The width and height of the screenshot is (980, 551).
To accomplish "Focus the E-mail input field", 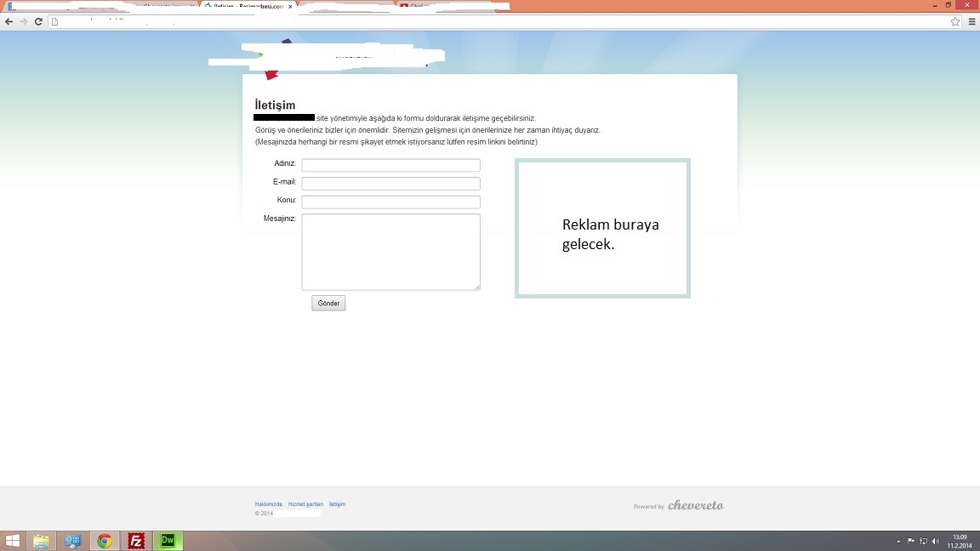I will [x=390, y=184].
